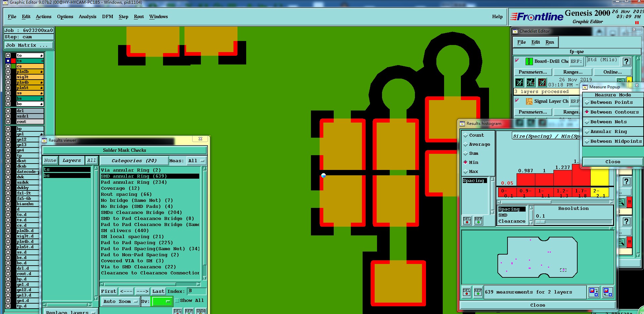
Task: Open Auto Zoom dropdown
Action: click(x=120, y=302)
